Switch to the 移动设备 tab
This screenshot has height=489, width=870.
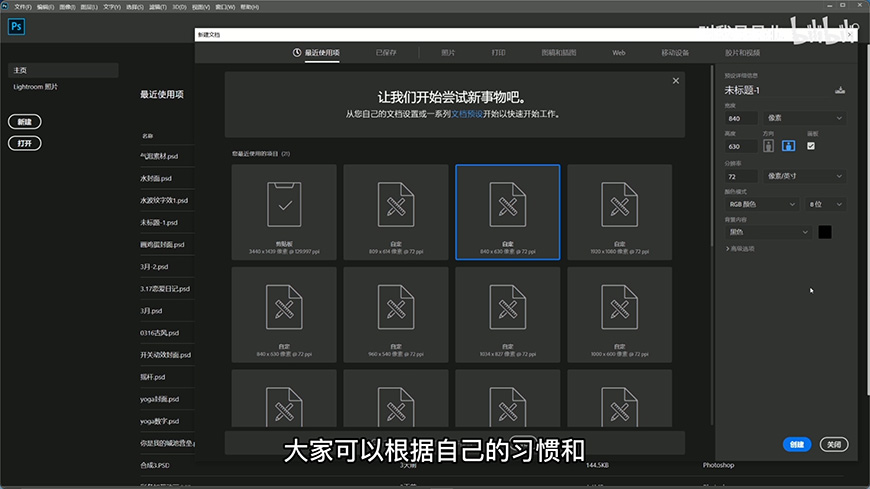(x=675, y=53)
